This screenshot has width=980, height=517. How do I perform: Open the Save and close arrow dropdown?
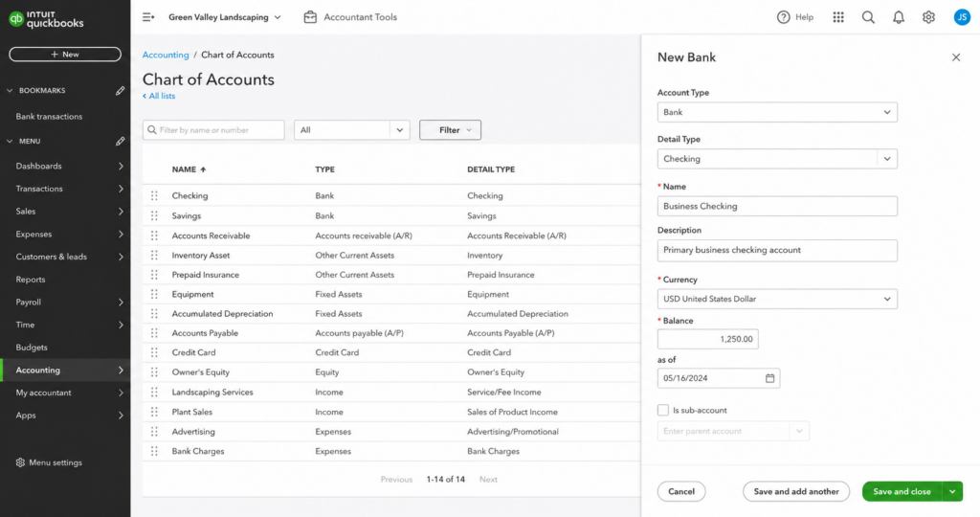[952, 491]
